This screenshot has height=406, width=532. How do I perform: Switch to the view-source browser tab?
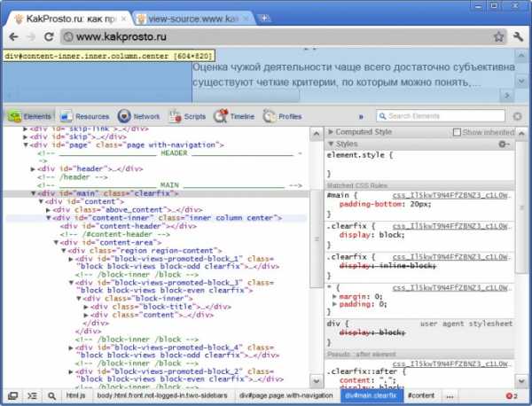[x=194, y=17]
